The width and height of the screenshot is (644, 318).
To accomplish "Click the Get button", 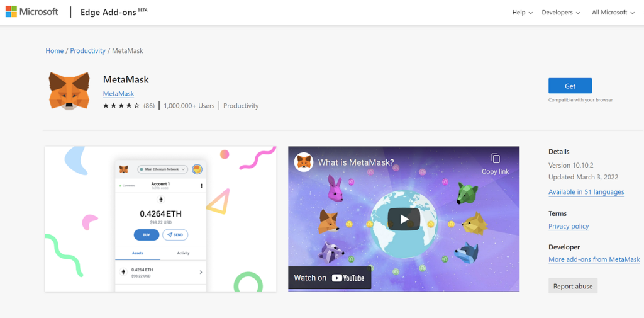I will coord(570,86).
